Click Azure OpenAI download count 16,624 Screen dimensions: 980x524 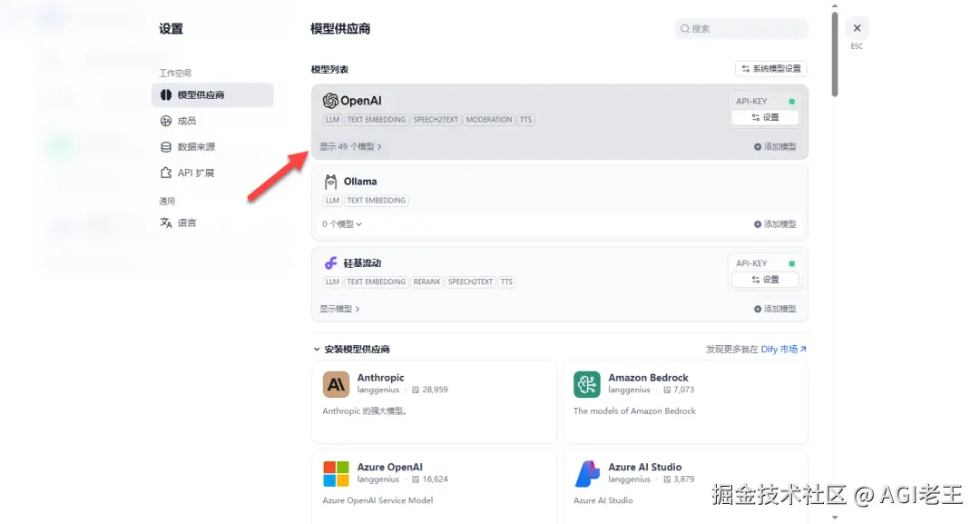tap(435, 480)
